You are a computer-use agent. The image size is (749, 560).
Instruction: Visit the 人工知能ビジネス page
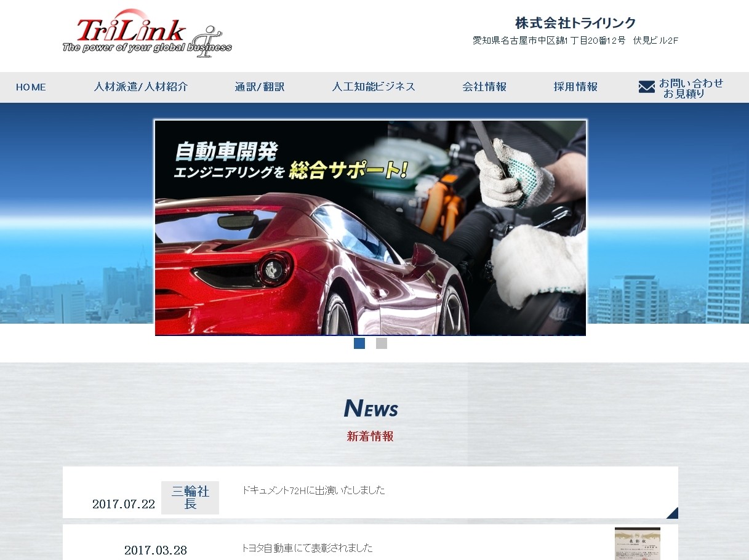pos(374,87)
